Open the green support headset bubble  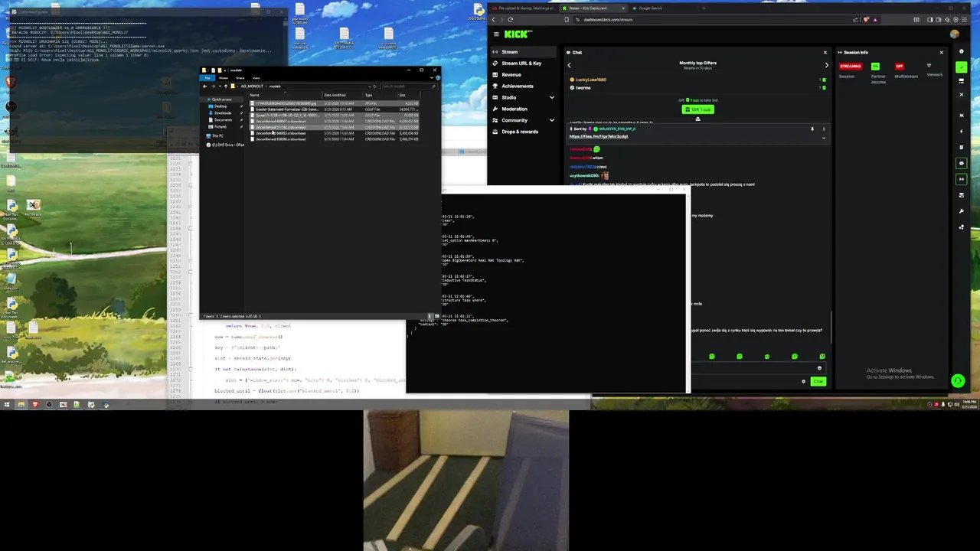pyautogui.click(x=958, y=380)
